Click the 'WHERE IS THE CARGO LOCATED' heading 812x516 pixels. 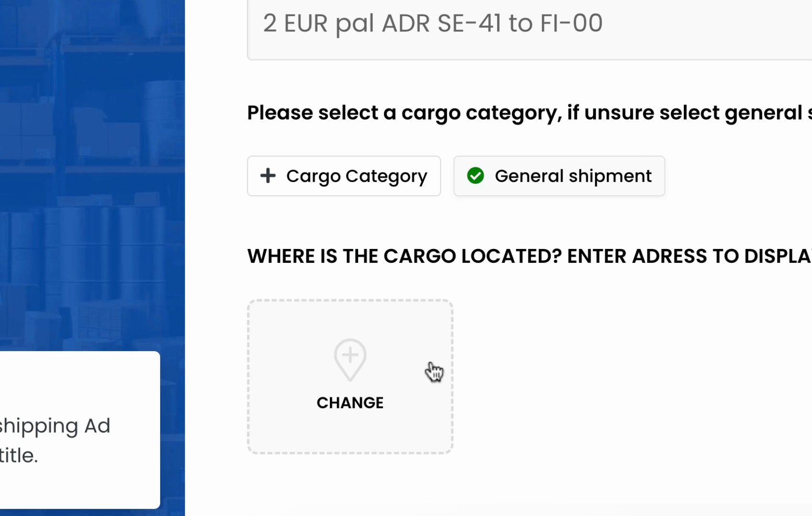[529, 256]
